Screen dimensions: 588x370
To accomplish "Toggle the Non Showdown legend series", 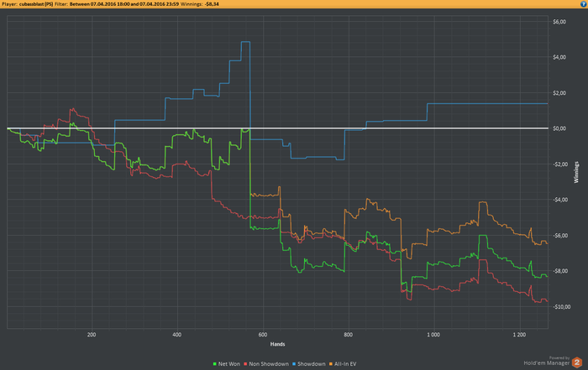I will [x=266, y=363].
